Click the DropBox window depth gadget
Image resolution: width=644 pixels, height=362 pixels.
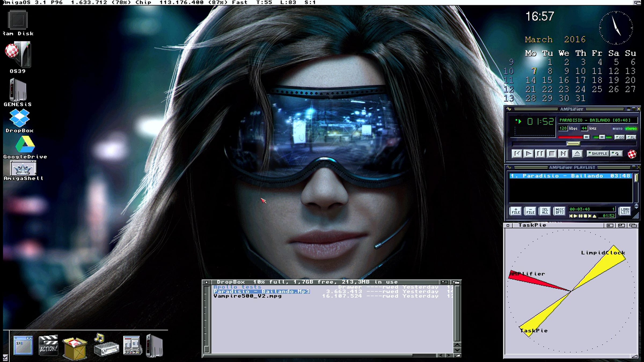point(456,282)
